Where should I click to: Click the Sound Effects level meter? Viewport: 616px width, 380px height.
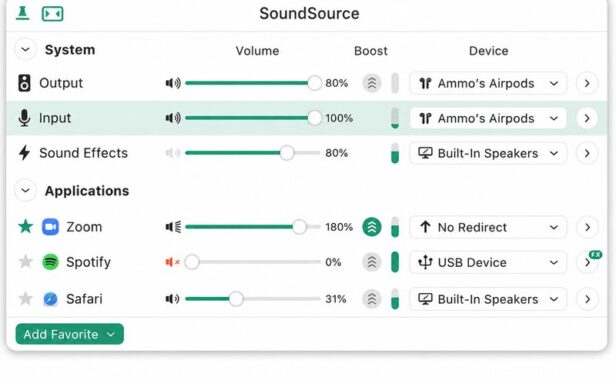pos(395,153)
